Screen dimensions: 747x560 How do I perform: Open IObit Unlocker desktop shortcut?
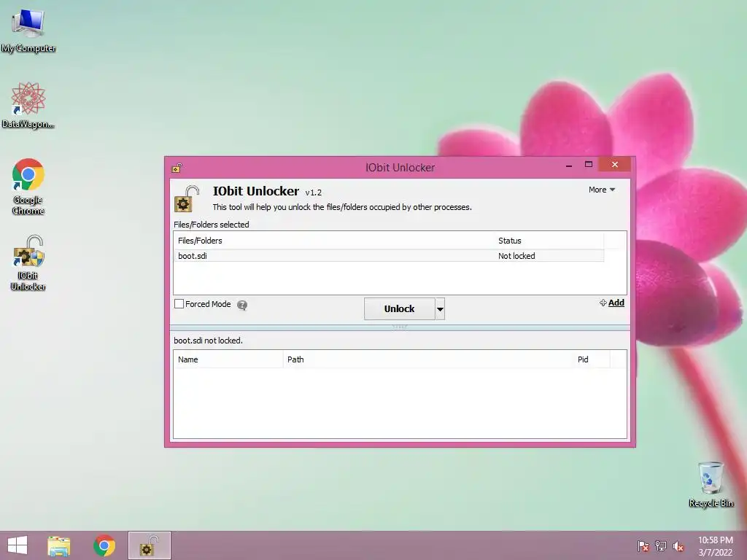[x=28, y=262]
